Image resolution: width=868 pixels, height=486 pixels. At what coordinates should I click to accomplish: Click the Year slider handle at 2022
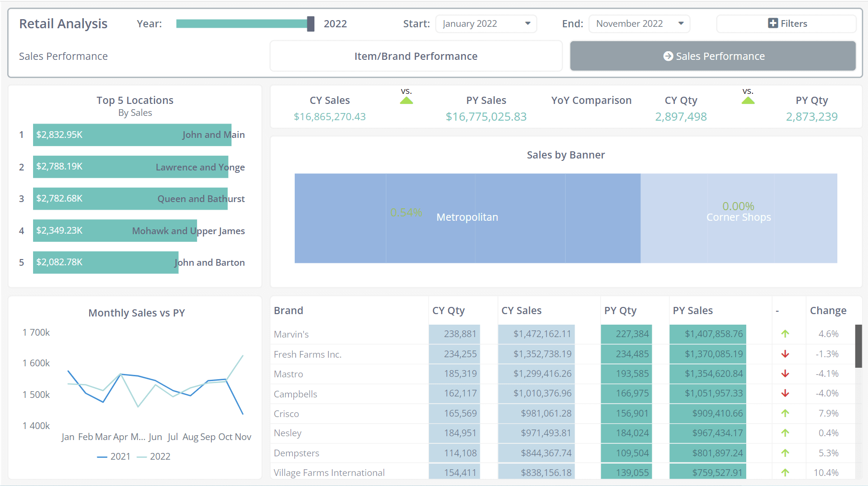(x=311, y=23)
